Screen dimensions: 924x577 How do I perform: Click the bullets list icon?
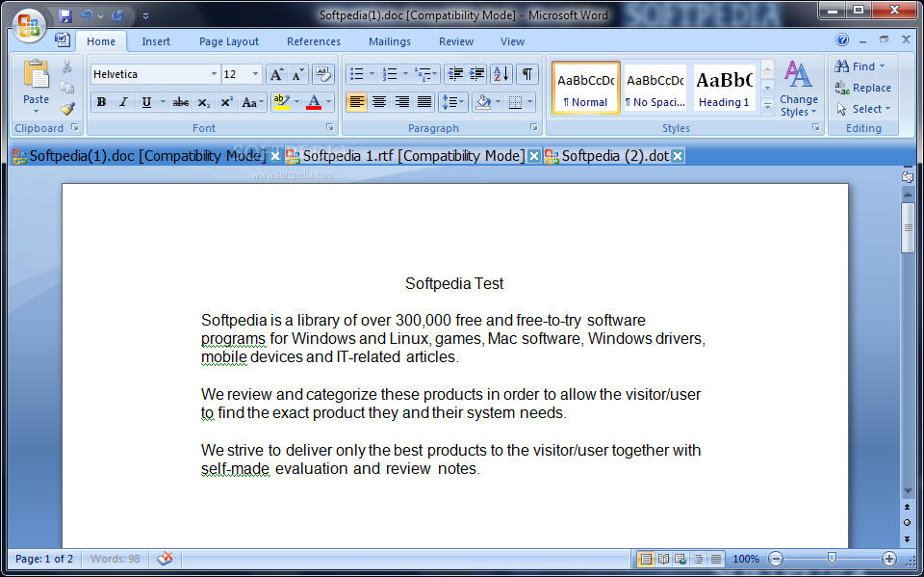point(356,74)
